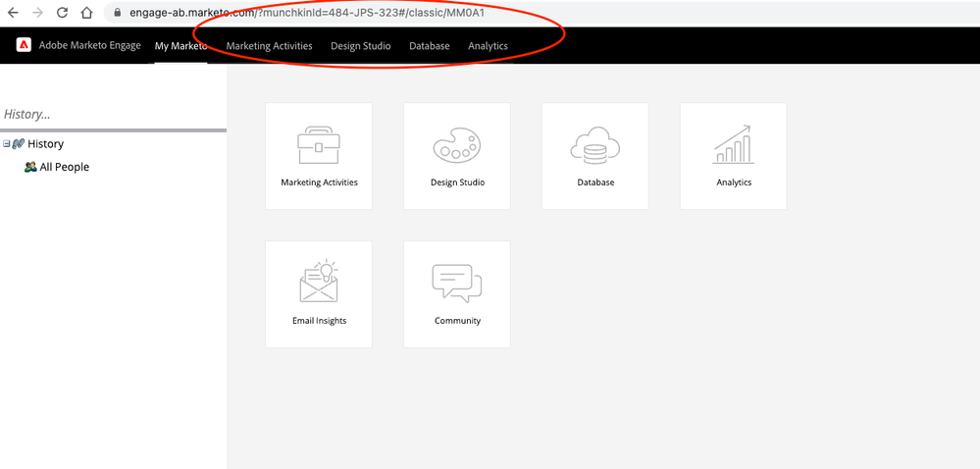Click the padlock site info icon
The height and width of the screenshot is (469, 980).
click(117, 13)
